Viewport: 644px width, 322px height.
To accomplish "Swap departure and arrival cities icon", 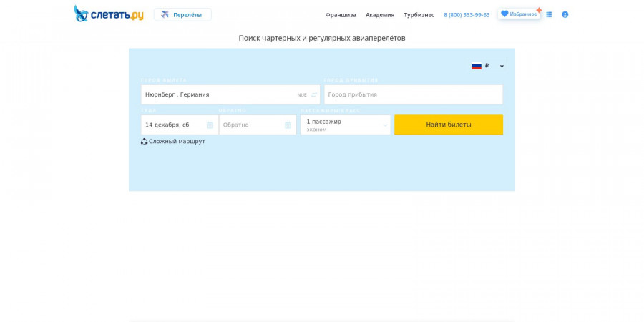I will pos(314,95).
